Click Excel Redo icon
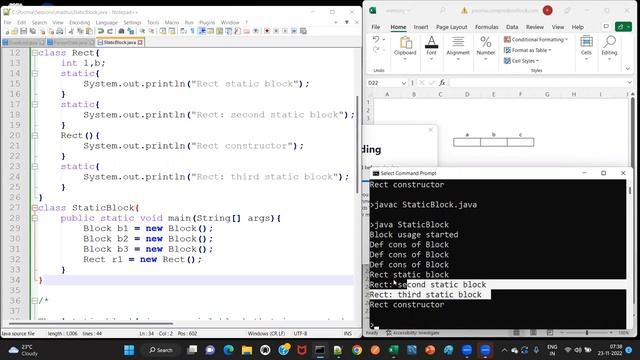This screenshot has height=360, width=640. (x=376, y=50)
